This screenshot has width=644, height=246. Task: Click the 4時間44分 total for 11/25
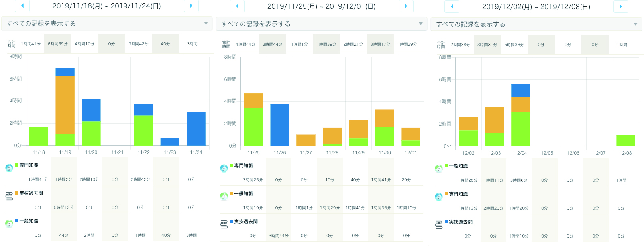[x=245, y=44]
